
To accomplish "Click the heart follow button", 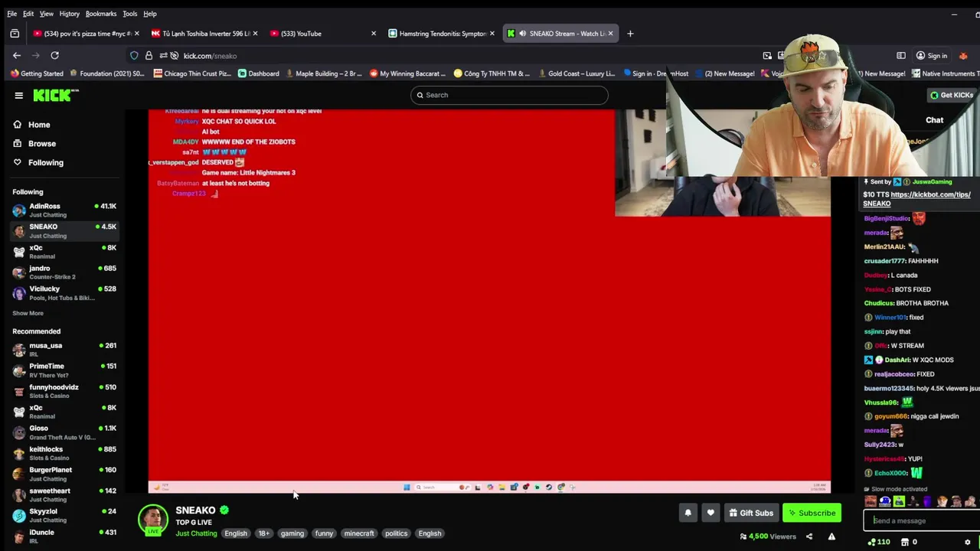I will pos(710,513).
